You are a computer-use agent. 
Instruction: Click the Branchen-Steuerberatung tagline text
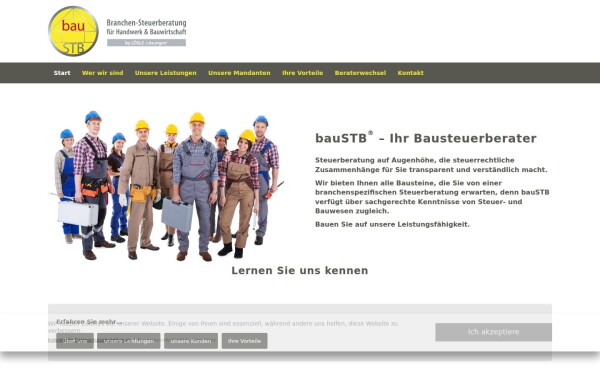[x=146, y=27]
